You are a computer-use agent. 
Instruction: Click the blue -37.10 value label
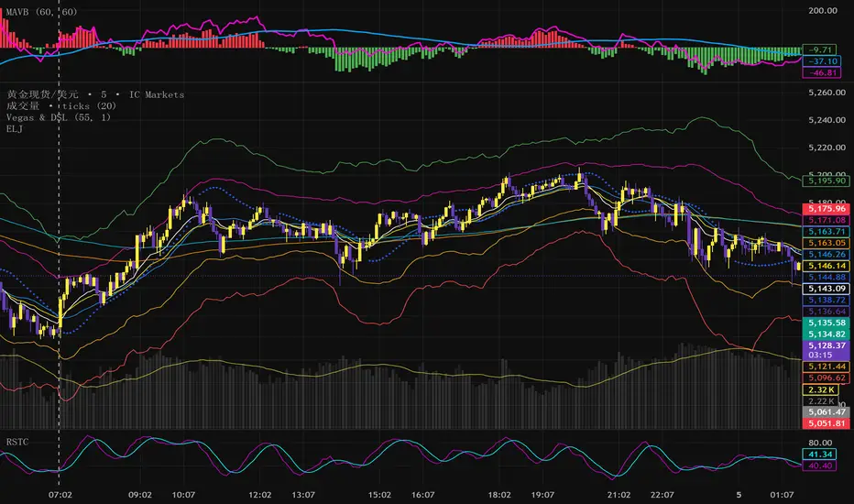click(821, 61)
